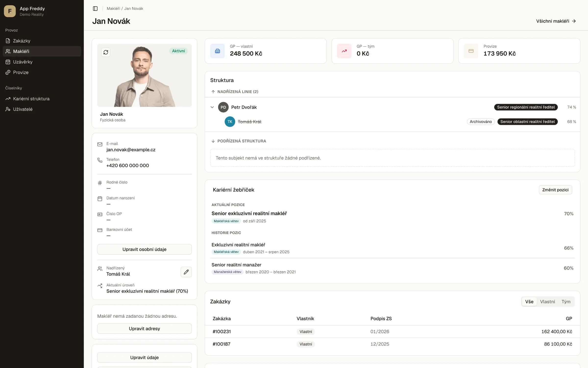This screenshot has height=368, width=588.
Task: Open order #100187 row
Action: [392, 344]
